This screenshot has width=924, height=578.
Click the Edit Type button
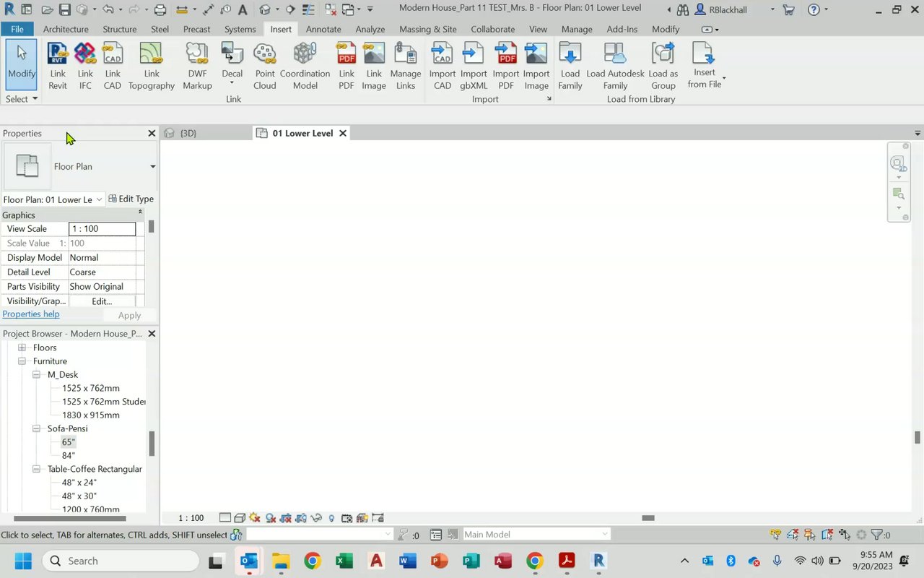coord(131,199)
